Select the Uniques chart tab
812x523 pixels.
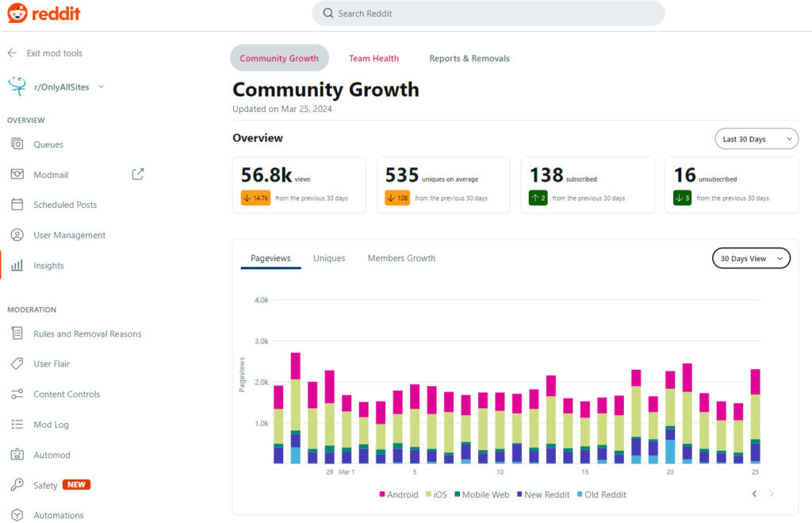[x=329, y=258]
